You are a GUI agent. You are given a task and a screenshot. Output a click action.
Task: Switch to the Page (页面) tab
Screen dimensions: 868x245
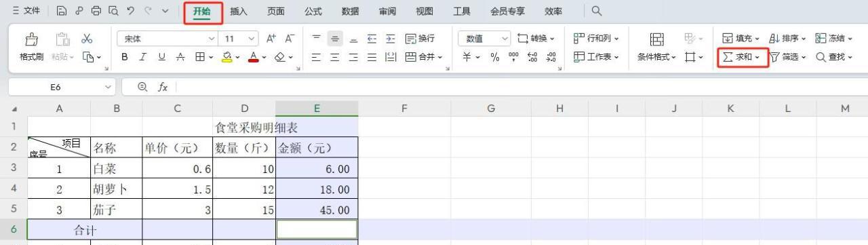coord(275,12)
